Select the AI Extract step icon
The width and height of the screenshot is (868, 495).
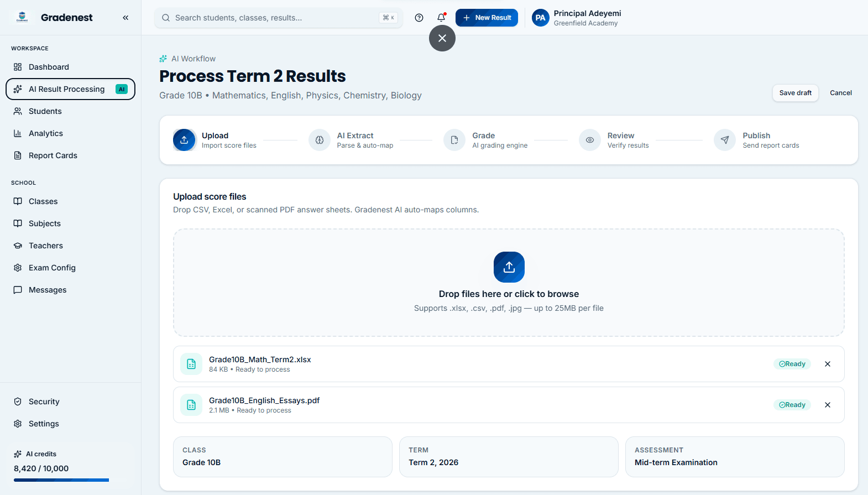click(x=320, y=140)
